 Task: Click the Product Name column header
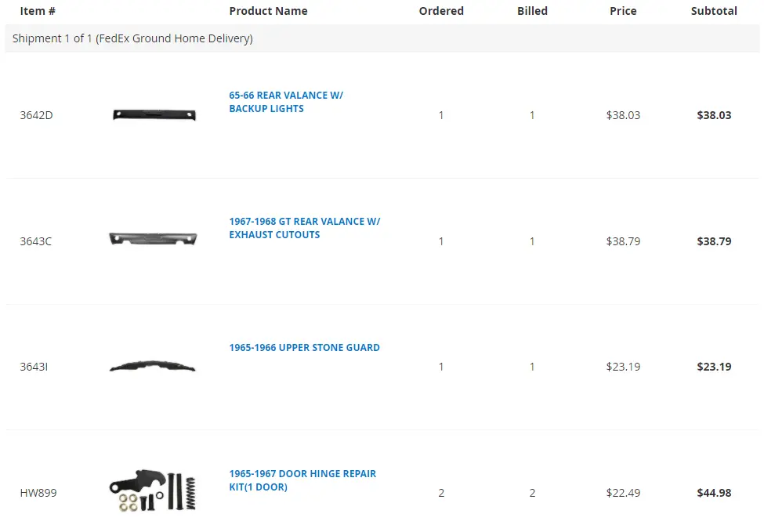pos(269,11)
